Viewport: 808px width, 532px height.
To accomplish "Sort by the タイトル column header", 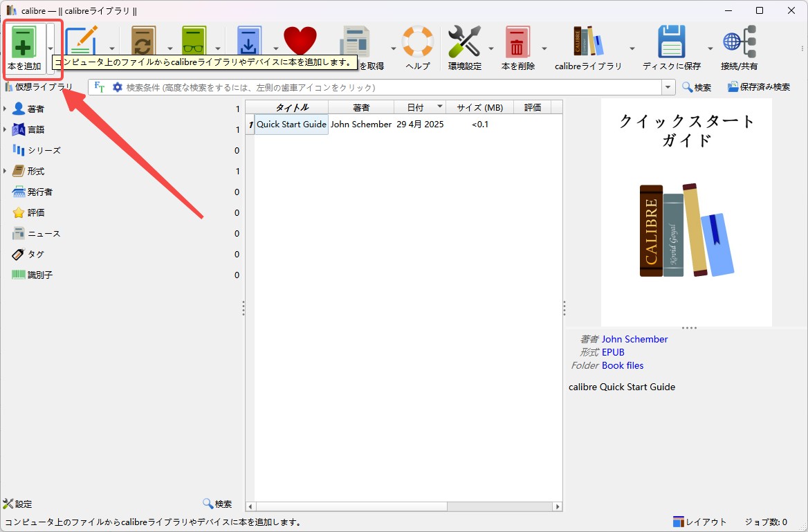I will [292, 107].
